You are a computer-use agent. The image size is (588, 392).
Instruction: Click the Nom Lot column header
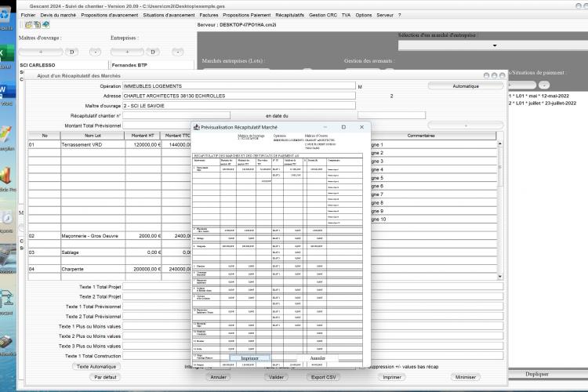point(93,136)
